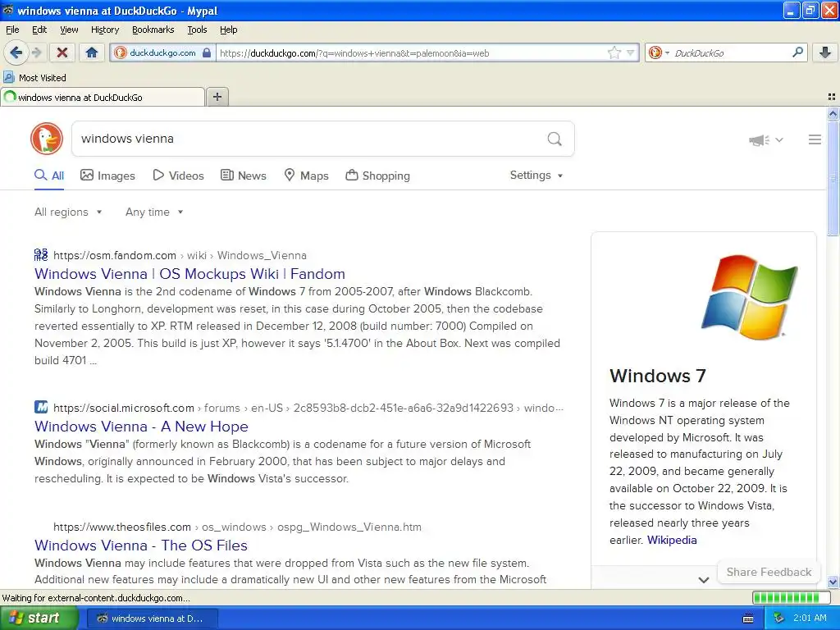This screenshot has height=630, width=840.
Task: Open the megaphone announcements dropdown
Action: tap(766, 139)
